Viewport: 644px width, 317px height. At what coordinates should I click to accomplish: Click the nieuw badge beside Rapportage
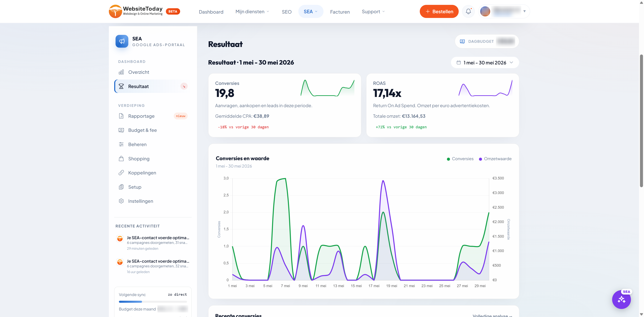180,116
